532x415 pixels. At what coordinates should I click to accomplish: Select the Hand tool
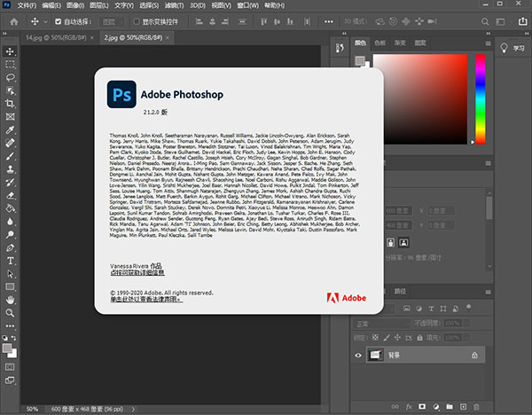tap(10, 300)
